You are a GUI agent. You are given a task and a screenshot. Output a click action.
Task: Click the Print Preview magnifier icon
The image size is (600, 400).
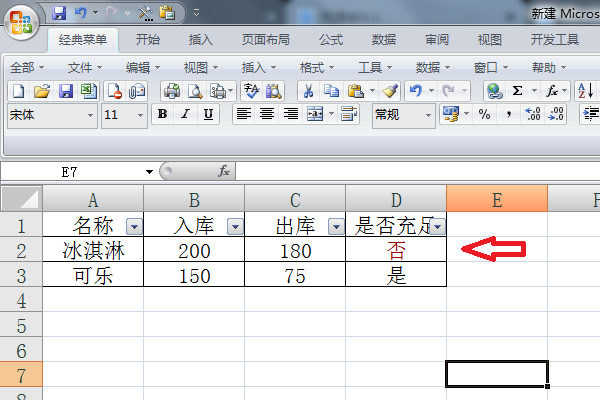coord(195,91)
